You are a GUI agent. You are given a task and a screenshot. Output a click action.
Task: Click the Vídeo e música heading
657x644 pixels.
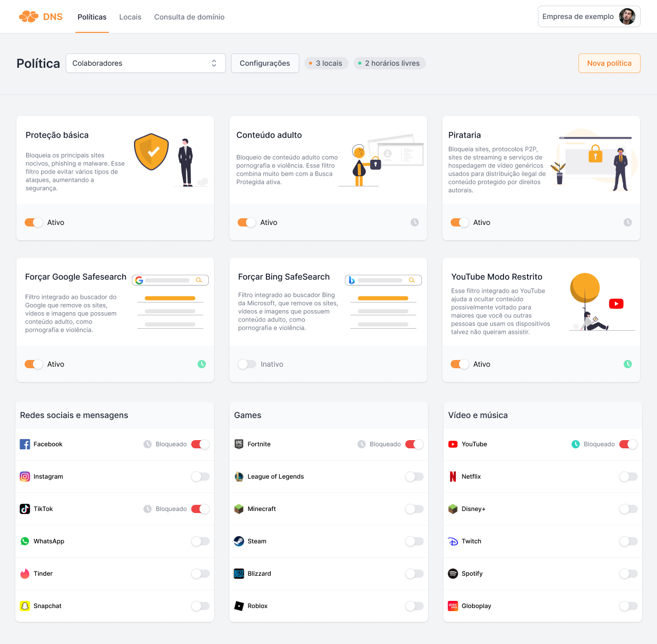coord(478,415)
